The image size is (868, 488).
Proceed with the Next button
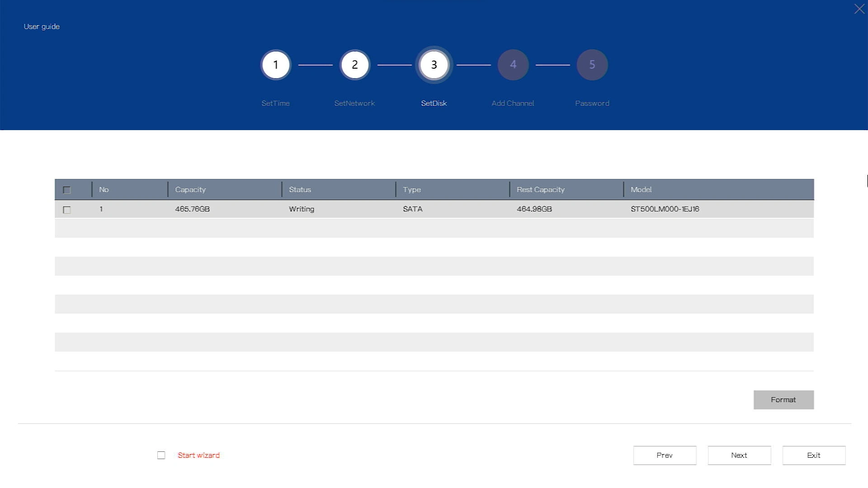[x=739, y=455]
